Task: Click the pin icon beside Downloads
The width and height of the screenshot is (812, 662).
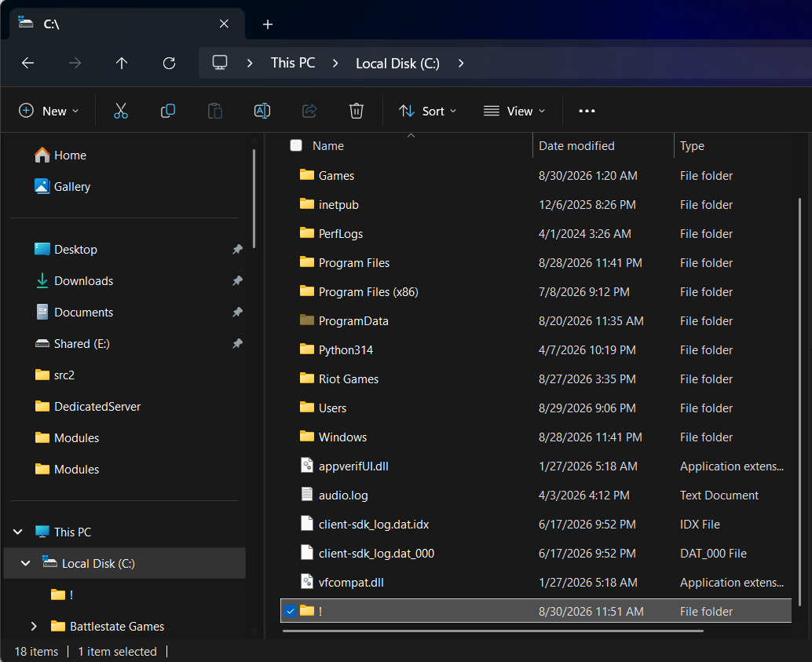Action: tap(237, 281)
